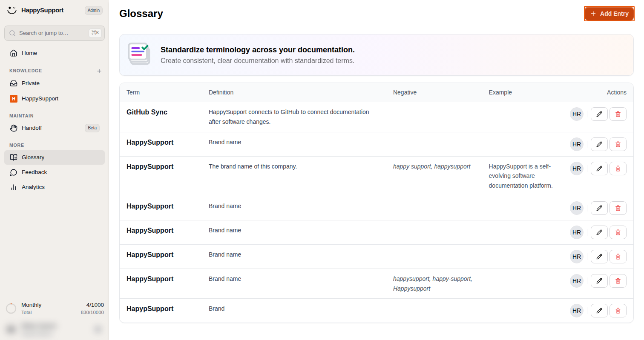Select the misspelled 'HapypSupport' term
Viewport: 644px width, 340px height.
[150, 309]
